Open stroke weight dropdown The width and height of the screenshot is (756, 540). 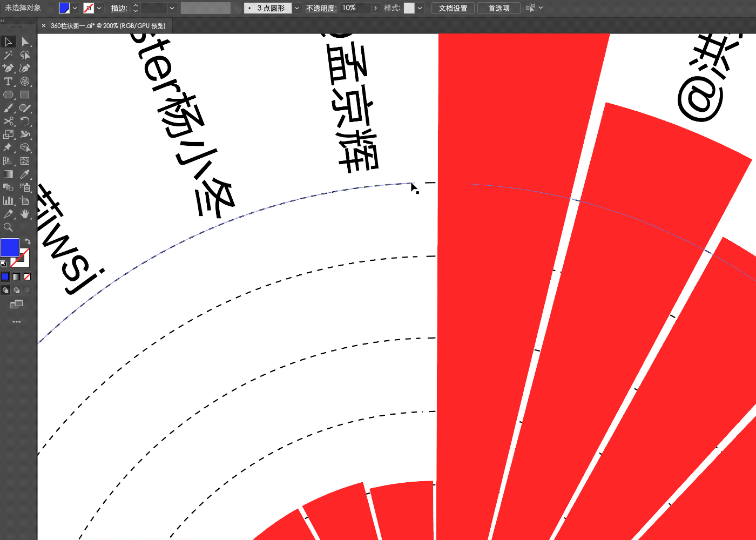172,8
